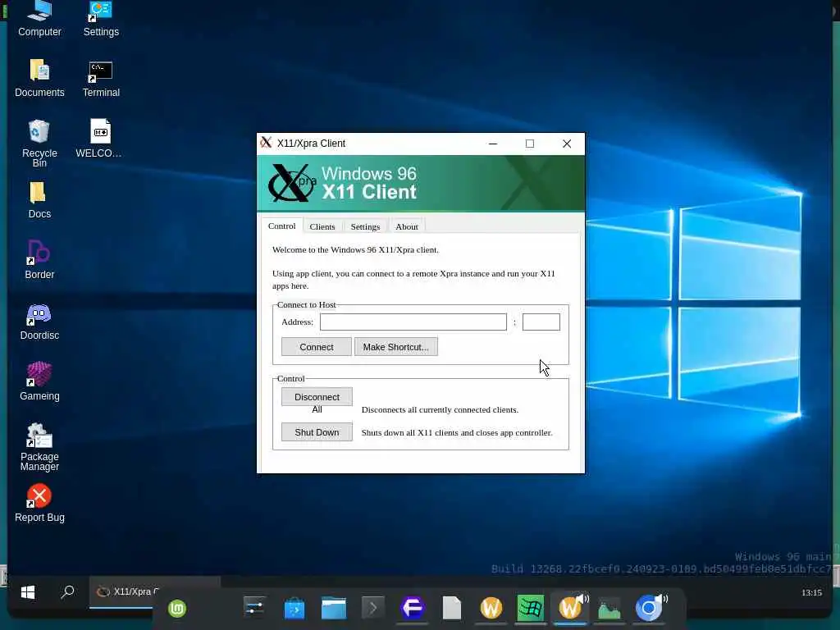Viewport: 840px width, 630px height.
Task: Open the Settings desktop shortcut
Action: [x=101, y=19]
